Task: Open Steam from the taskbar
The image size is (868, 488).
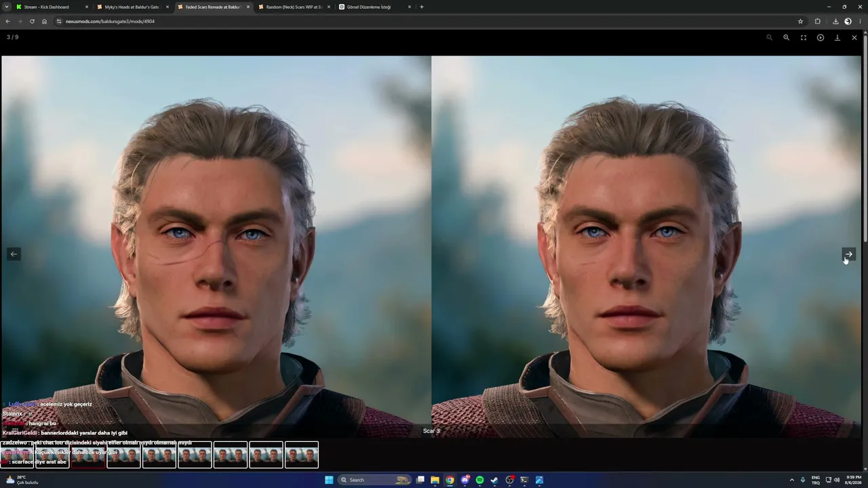Action: click(x=494, y=480)
